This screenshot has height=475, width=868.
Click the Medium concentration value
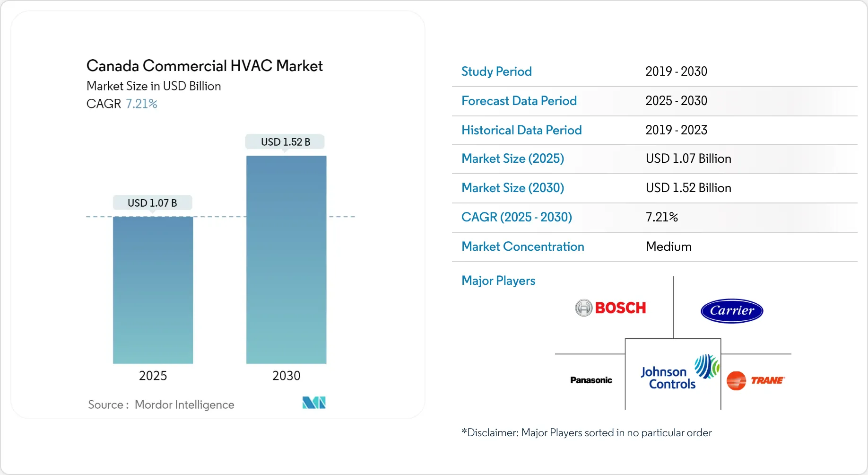coord(668,246)
